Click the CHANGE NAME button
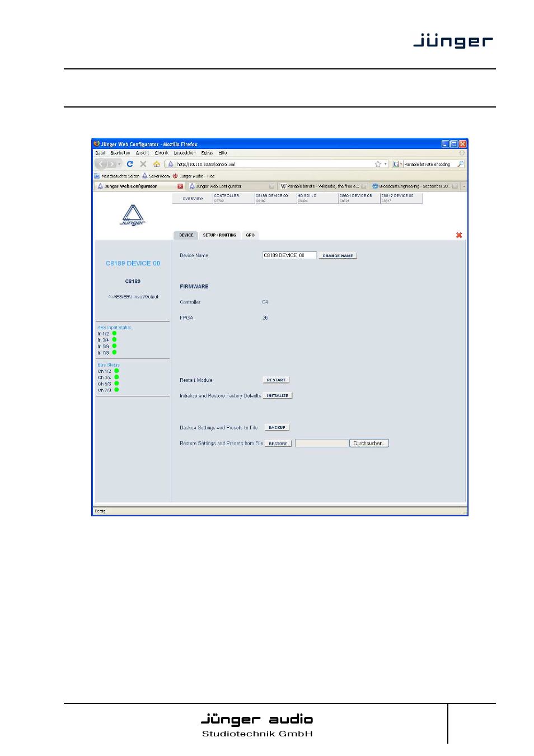Screen dimensions: 534x756 click(338, 255)
